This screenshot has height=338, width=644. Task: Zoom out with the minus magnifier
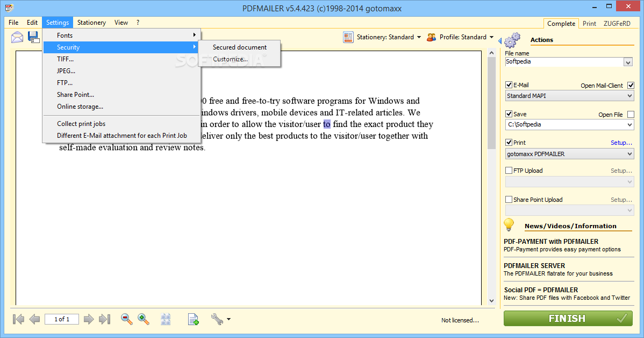[126, 319]
